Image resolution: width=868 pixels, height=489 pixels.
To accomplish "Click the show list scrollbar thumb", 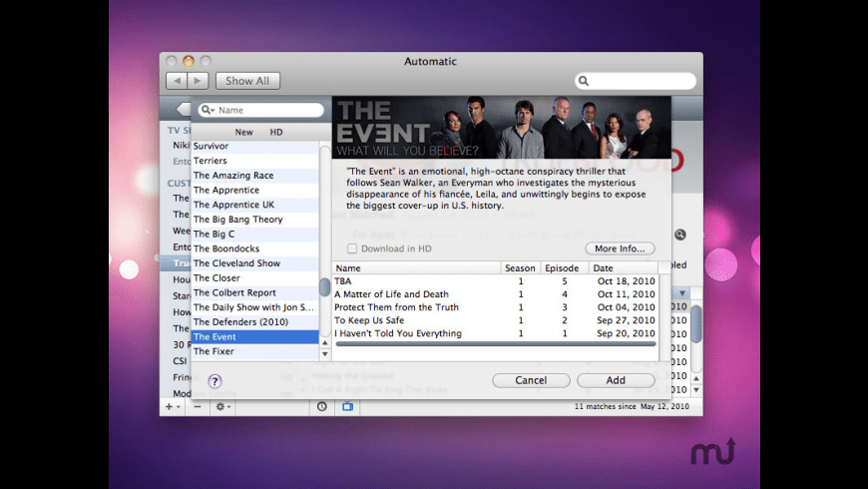I will tap(325, 286).
